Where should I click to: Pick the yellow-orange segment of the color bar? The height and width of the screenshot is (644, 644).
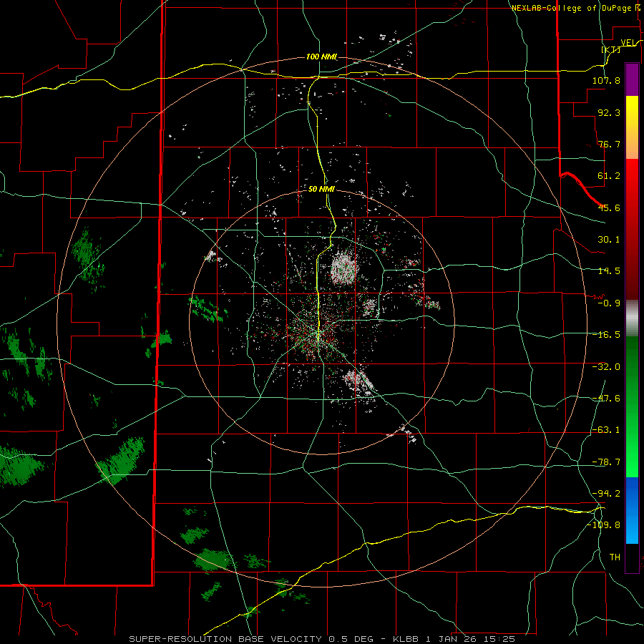click(x=632, y=127)
